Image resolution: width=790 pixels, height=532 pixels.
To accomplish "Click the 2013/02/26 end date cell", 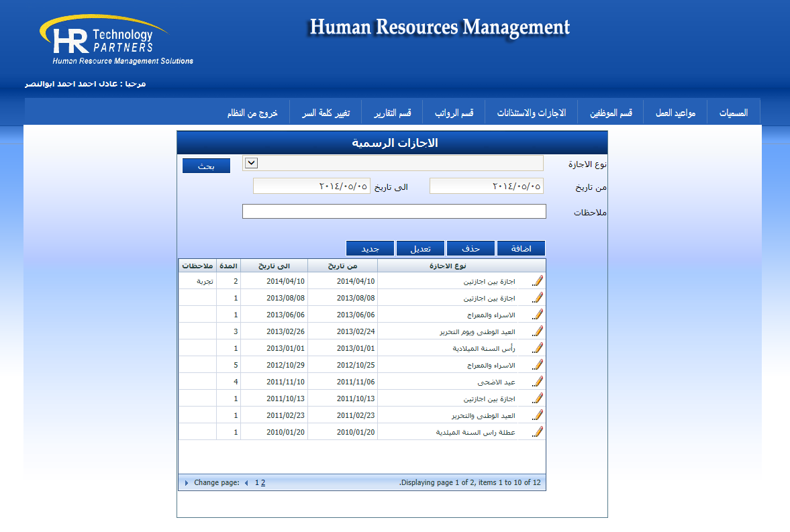I will 285,331.
